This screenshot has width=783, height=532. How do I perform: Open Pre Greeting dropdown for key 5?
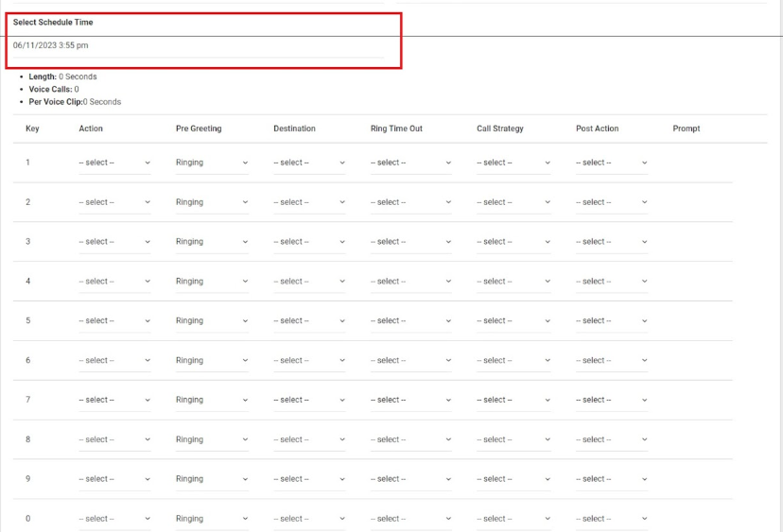tap(212, 321)
